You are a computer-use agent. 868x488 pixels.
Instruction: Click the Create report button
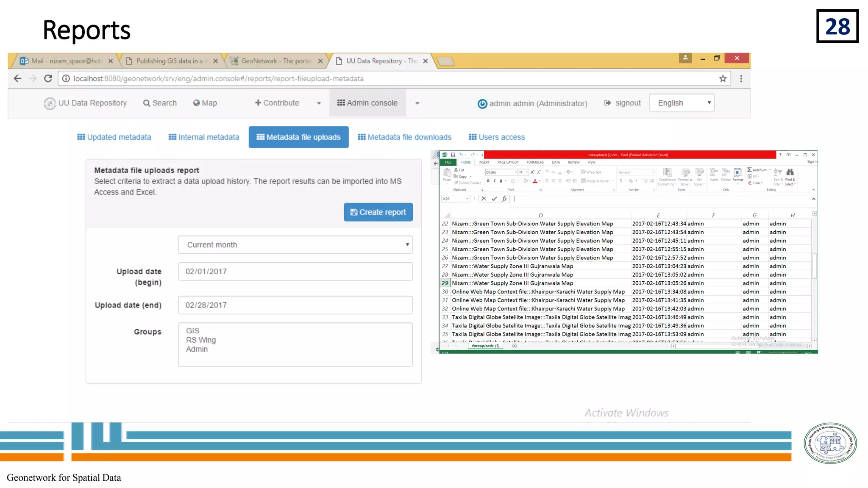point(378,212)
